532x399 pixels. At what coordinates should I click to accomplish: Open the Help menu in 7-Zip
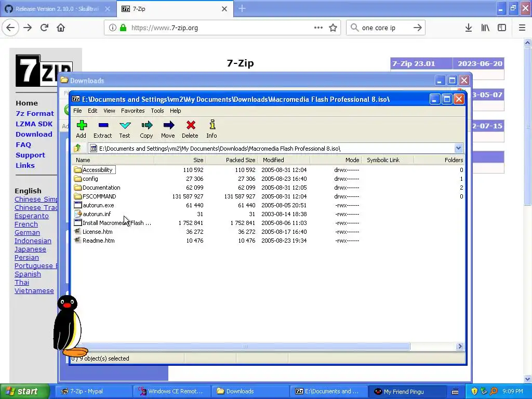coord(176,111)
